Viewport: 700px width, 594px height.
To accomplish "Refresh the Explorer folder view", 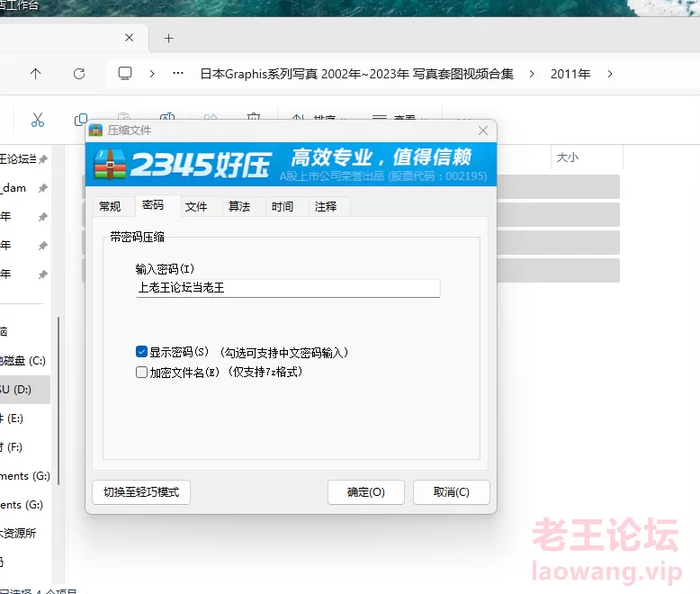I will (x=79, y=74).
